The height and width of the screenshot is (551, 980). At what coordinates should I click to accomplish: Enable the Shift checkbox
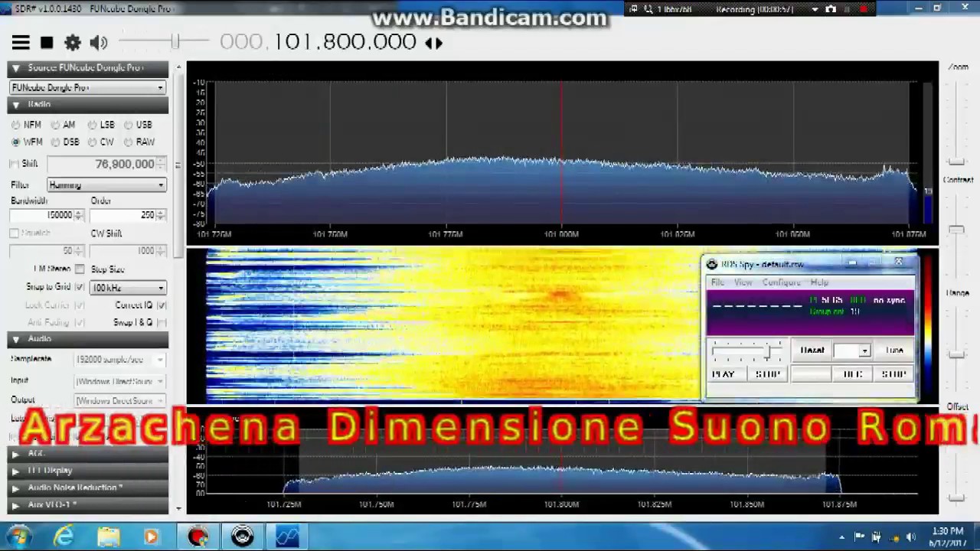14,164
